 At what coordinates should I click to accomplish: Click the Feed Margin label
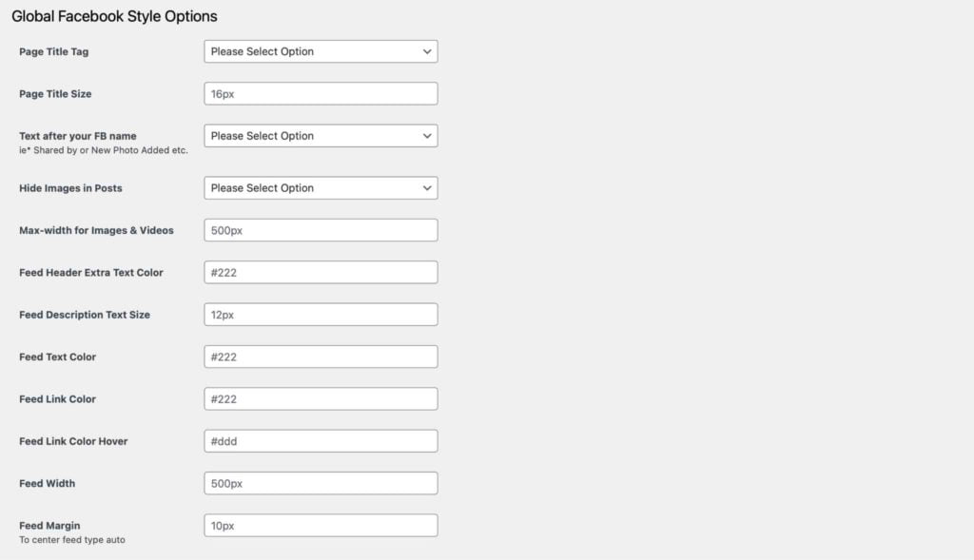coord(49,526)
